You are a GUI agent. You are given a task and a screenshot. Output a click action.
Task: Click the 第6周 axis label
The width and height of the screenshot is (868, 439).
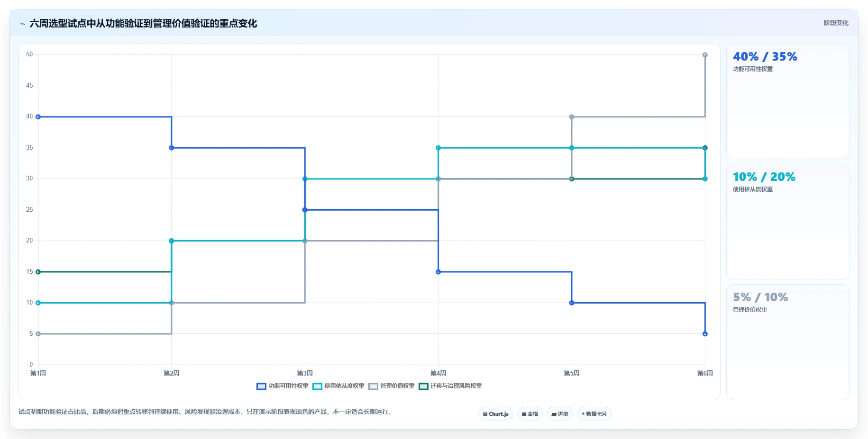(705, 374)
